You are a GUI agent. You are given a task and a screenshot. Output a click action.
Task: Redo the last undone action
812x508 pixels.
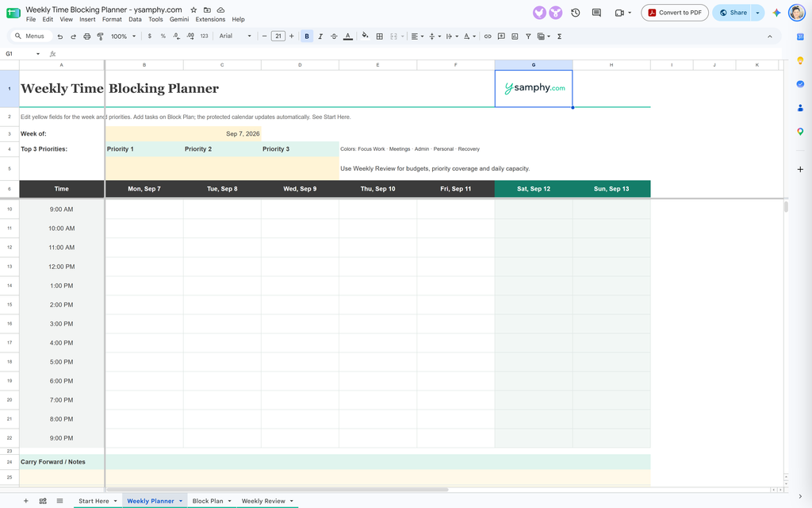click(74, 37)
